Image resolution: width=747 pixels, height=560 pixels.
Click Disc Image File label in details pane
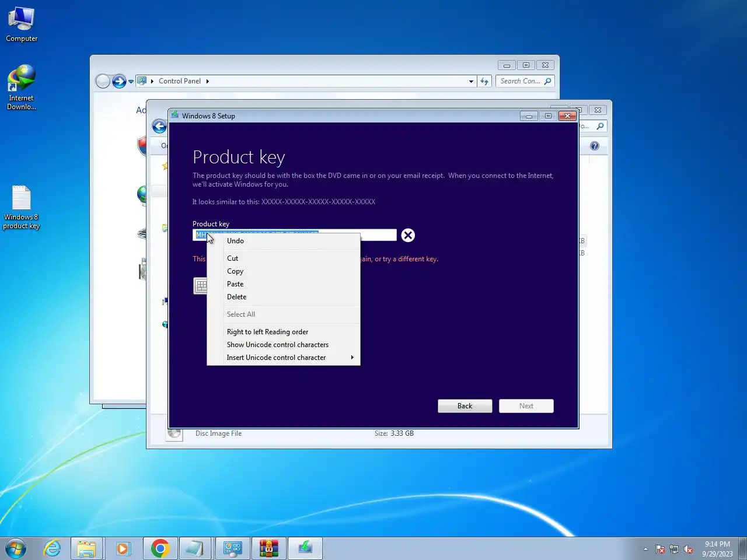click(x=218, y=433)
